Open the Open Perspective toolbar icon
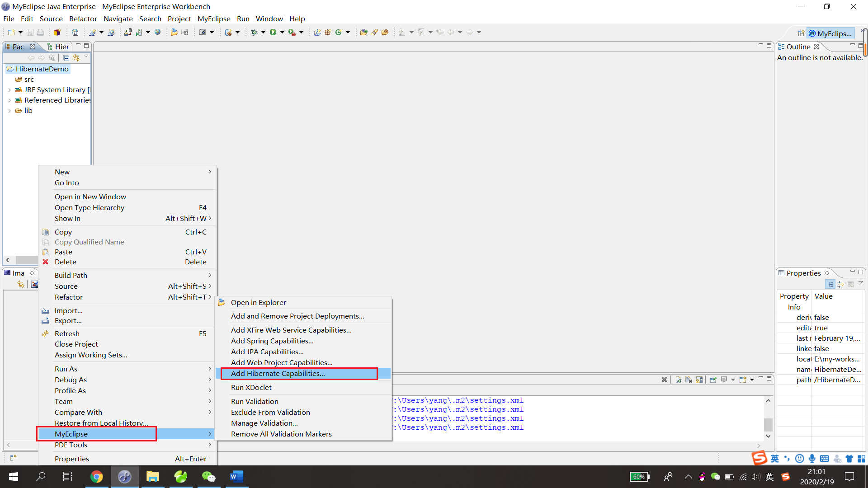 click(x=801, y=33)
